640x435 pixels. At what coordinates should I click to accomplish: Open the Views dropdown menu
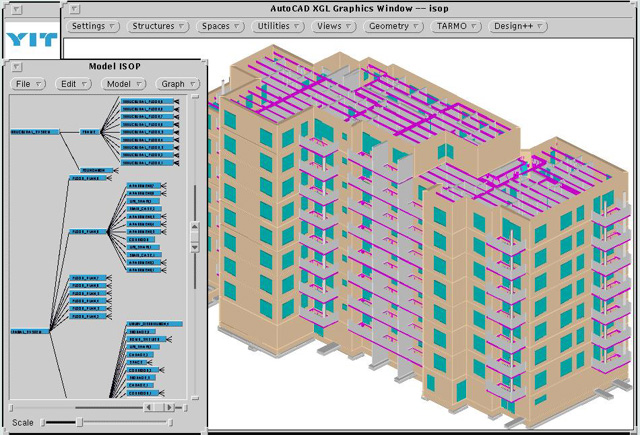click(335, 27)
